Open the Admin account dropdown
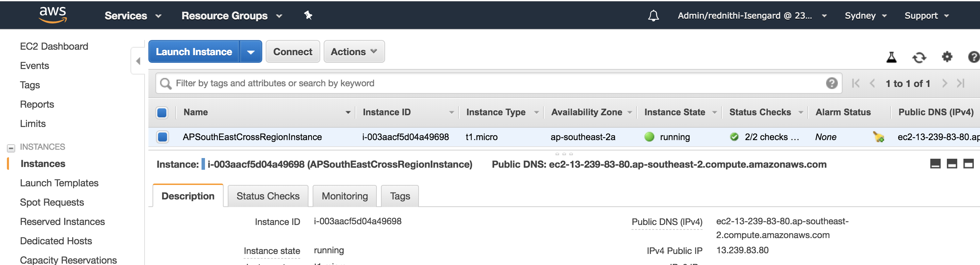980x265 pixels. pos(752,16)
